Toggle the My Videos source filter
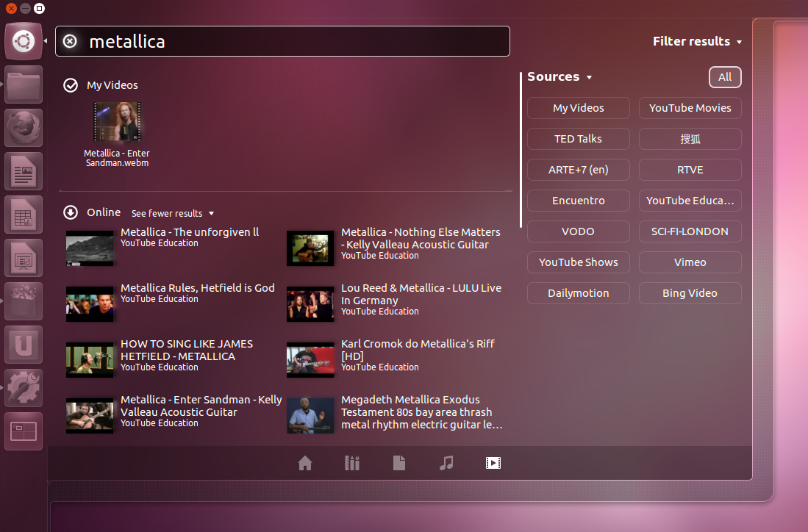Image resolution: width=808 pixels, height=532 pixels. pyautogui.click(x=578, y=108)
